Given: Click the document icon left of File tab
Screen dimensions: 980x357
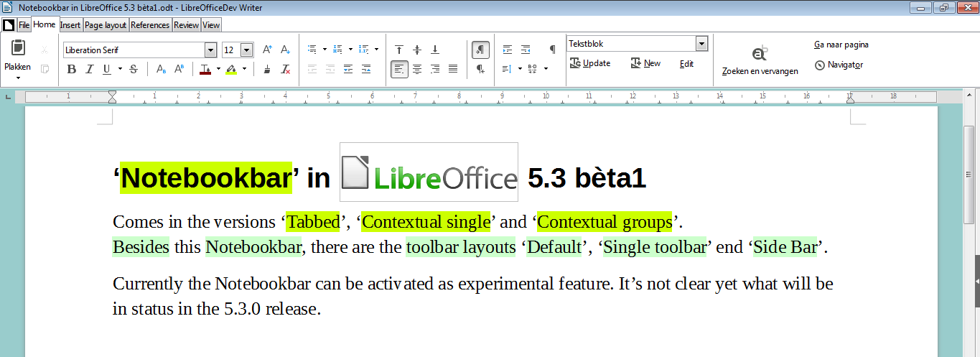Looking at the screenshot, I should (9, 24).
